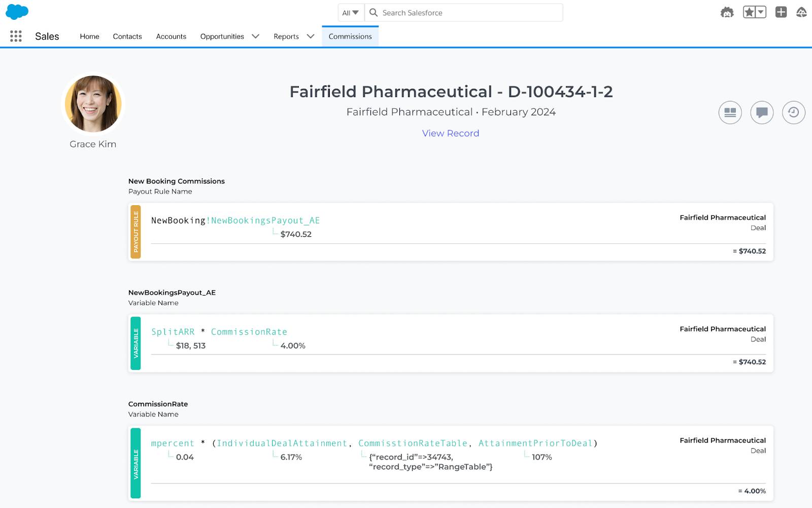This screenshot has height=508, width=812.
Task: Click the CommisstionRateTable variable
Action: click(x=413, y=443)
